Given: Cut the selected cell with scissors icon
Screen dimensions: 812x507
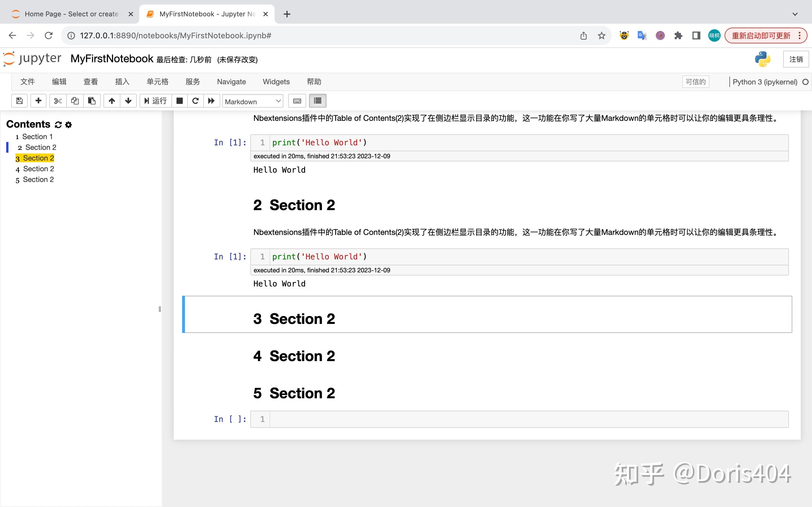Looking at the screenshot, I should pos(58,101).
